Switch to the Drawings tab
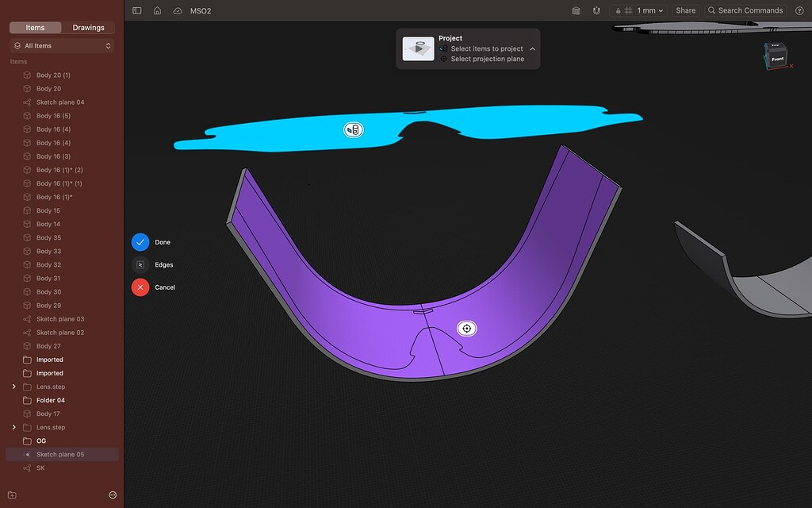 [x=88, y=27]
